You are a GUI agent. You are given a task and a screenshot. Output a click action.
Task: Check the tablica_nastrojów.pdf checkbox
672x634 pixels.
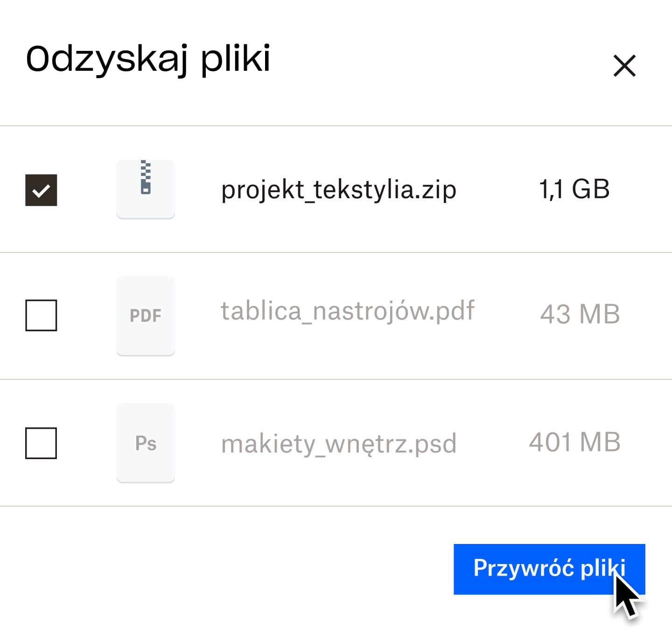click(42, 315)
